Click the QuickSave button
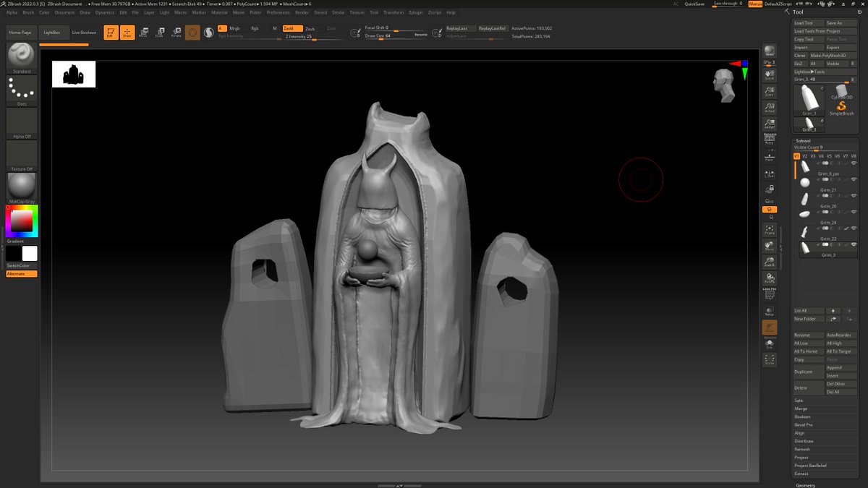 [694, 4]
